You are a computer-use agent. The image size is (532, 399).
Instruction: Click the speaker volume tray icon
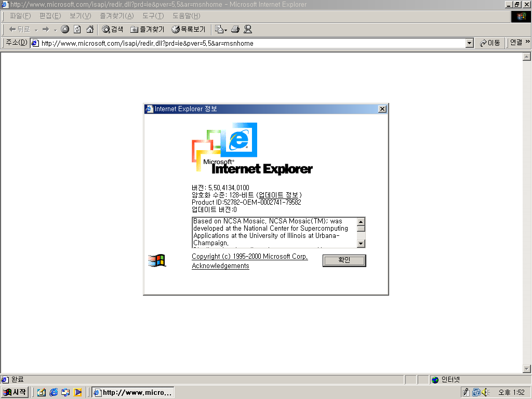click(485, 393)
